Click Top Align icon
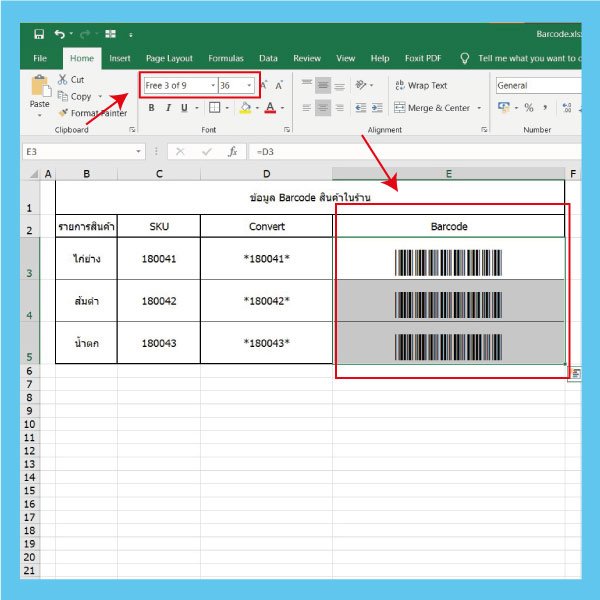Screen dimensions: 600x600 [307, 85]
